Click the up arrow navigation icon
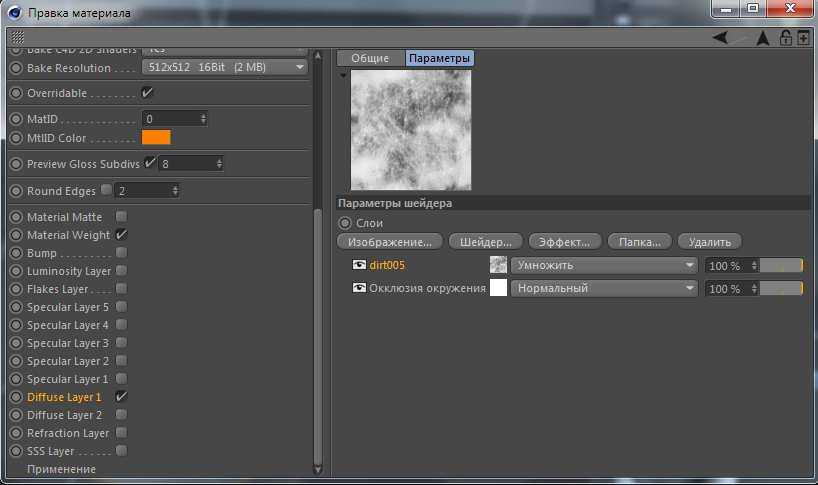 click(763, 38)
